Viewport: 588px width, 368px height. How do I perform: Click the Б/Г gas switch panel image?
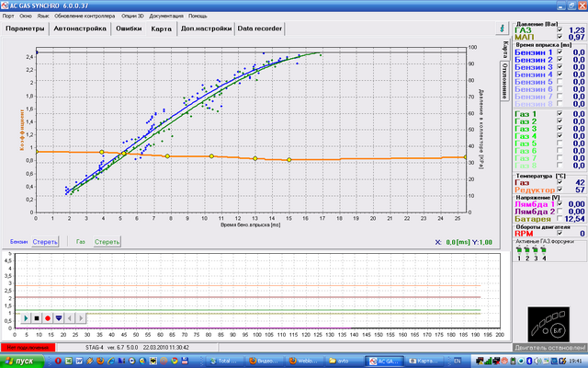550,323
